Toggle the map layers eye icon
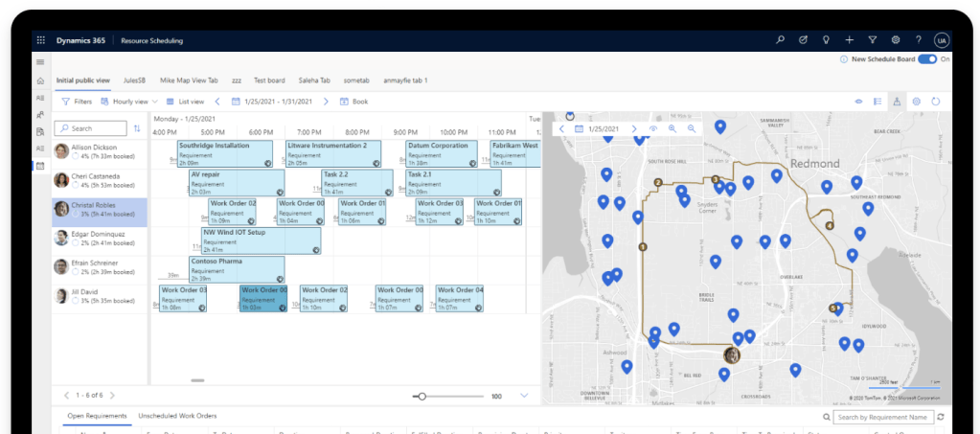This screenshot has height=434, width=980. click(x=653, y=128)
